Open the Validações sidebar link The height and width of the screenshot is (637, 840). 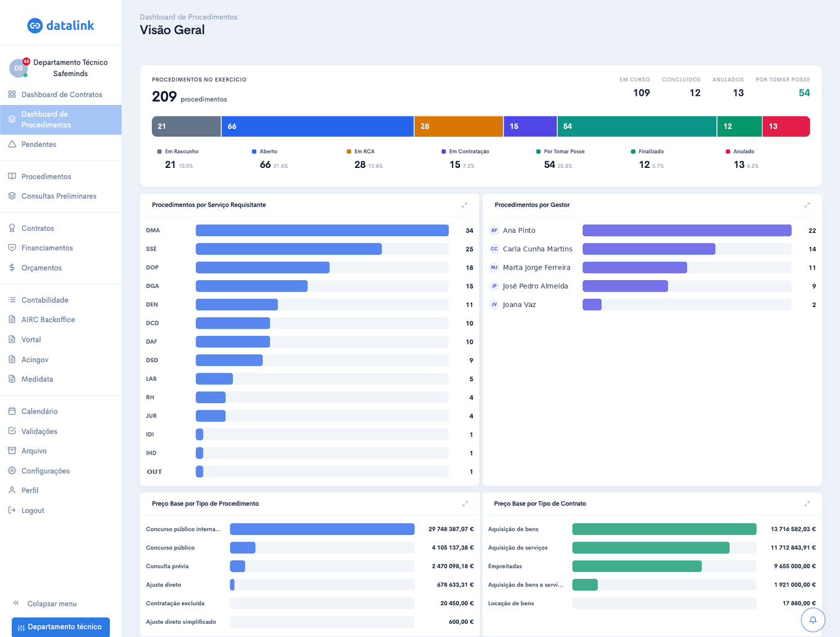(61, 431)
